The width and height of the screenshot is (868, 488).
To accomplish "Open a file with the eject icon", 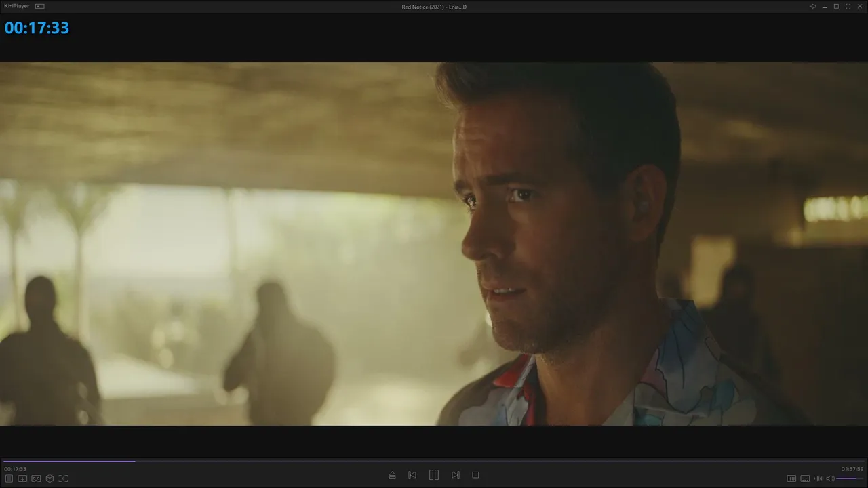I will (x=392, y=475).
